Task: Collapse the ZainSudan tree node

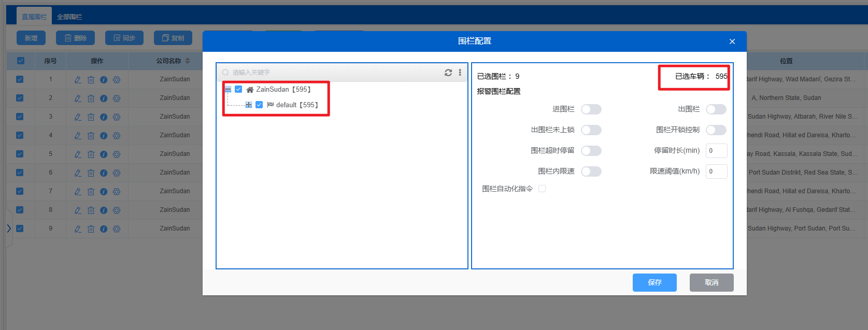Action: click(x=228, y=89)
